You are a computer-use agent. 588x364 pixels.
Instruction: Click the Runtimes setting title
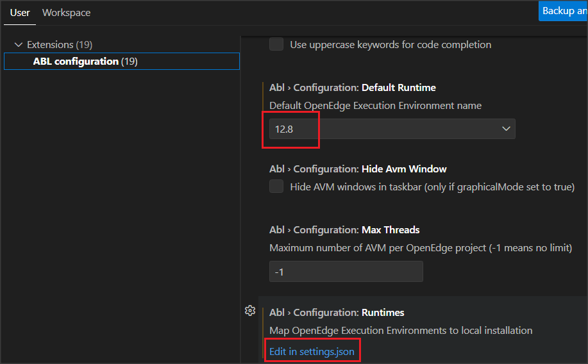point(337,313)
